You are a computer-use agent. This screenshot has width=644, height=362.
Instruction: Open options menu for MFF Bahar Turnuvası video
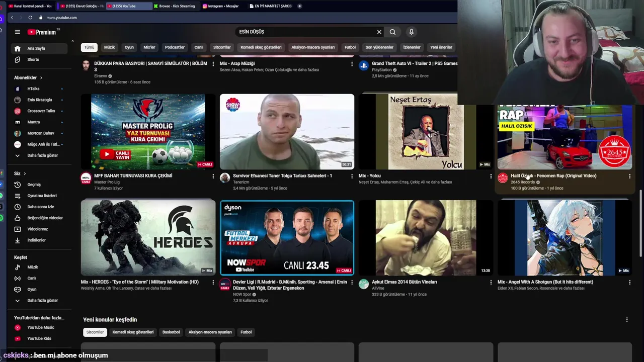click(213, 176)
